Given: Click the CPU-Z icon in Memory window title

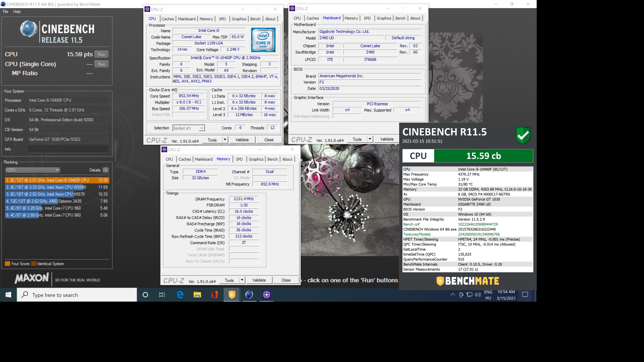Looking at the screenshot, I should pos(164,149).
